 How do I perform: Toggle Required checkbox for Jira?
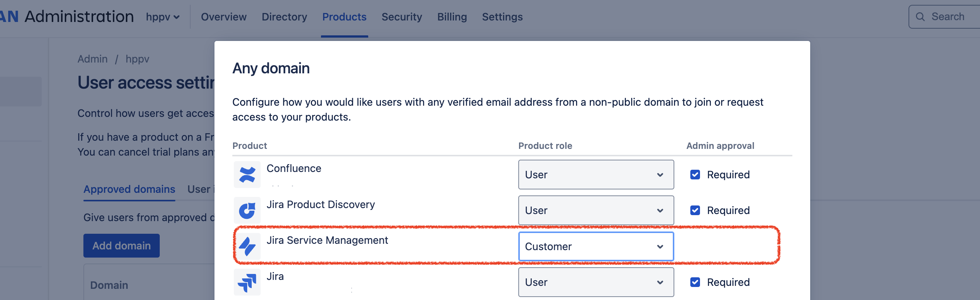(695, 282)
